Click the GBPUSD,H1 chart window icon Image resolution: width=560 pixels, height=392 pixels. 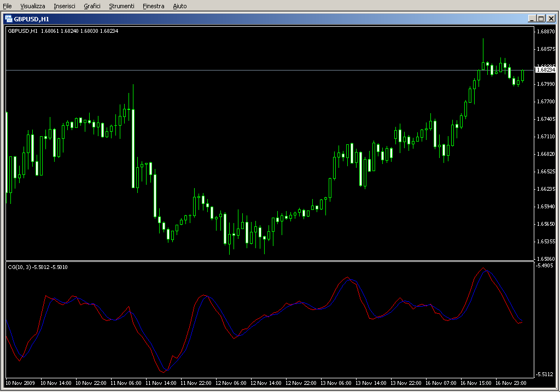(x=9, y=19)
